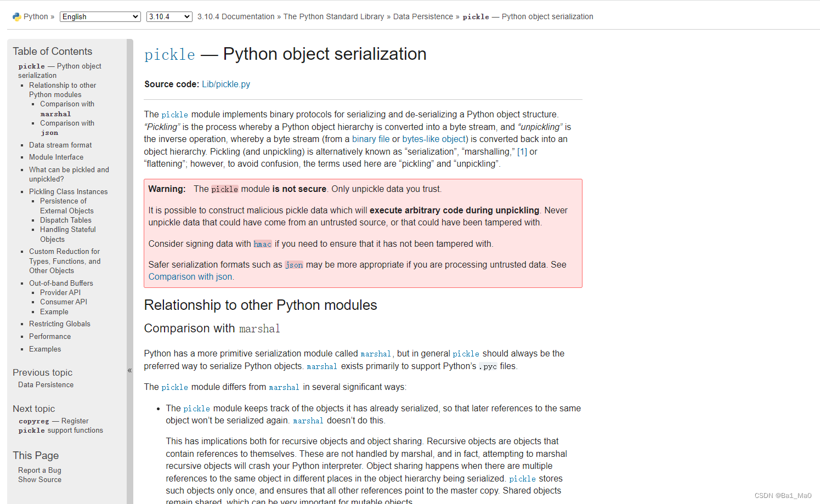Jump to Module Interface section
Screen dimensions: 820x504
pos(56,157)
